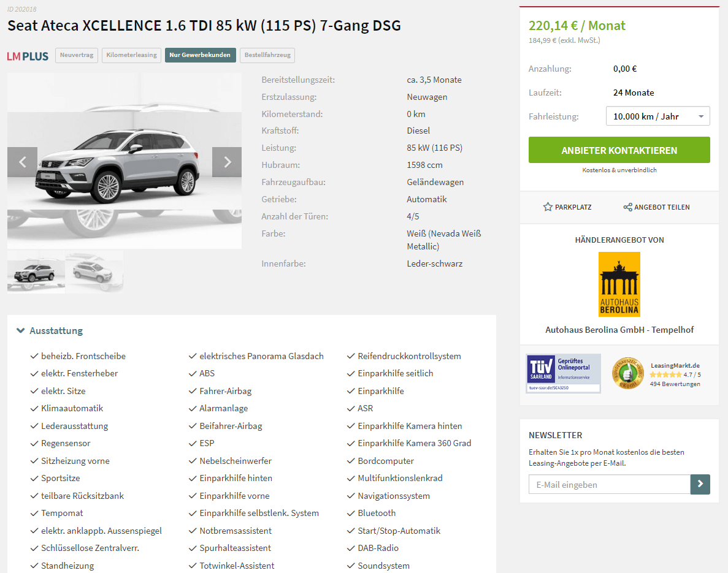Select the Kilometerleasing tag
728x573 pixels.
pyautogui.click(x=131, y=55)
